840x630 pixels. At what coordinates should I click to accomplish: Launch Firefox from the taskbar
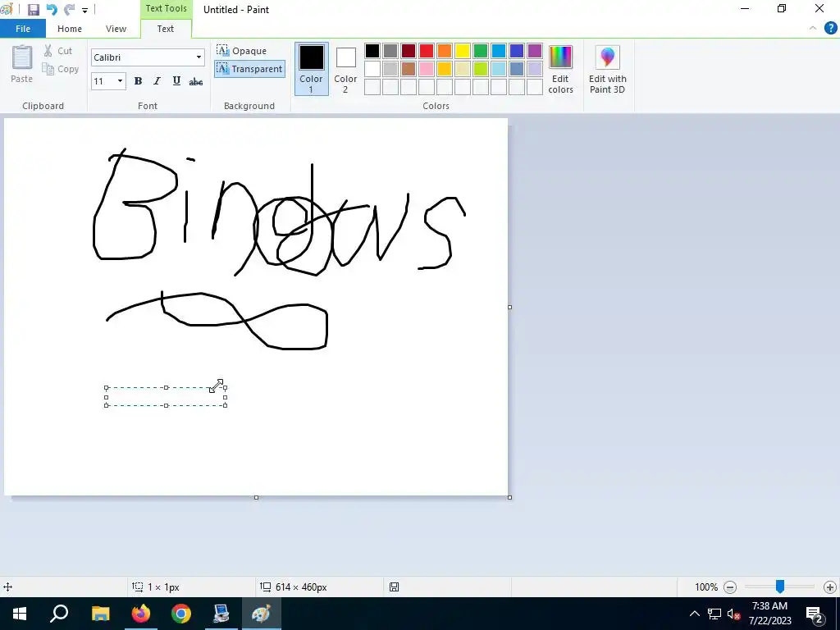[141, 614]
